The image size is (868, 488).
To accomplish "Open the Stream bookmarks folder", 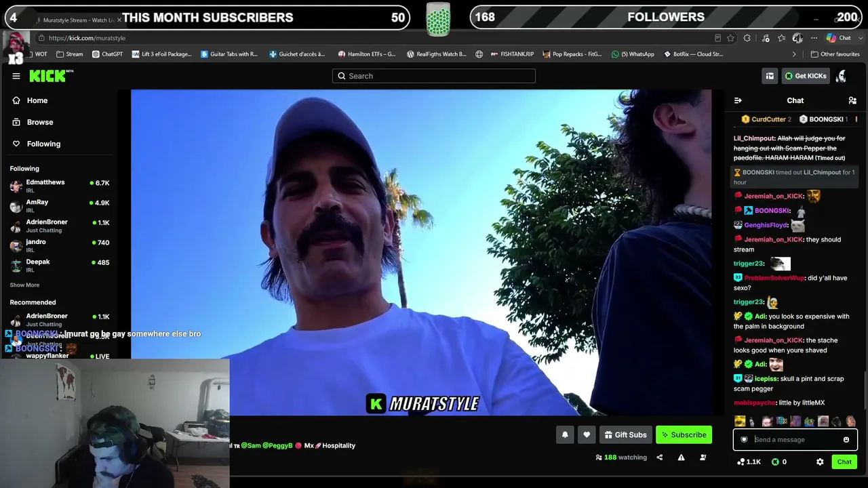I will point(70,54).
